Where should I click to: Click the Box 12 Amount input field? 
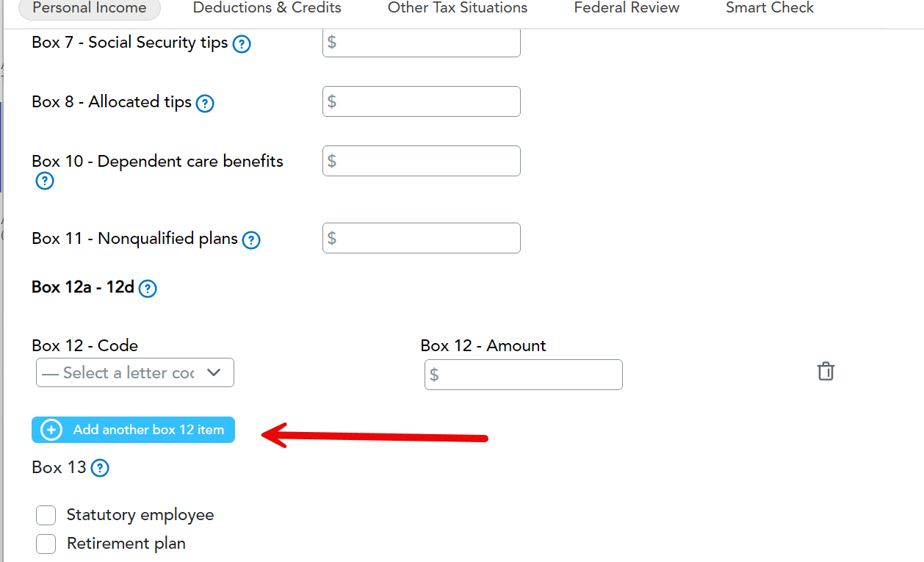pos(524,375)
